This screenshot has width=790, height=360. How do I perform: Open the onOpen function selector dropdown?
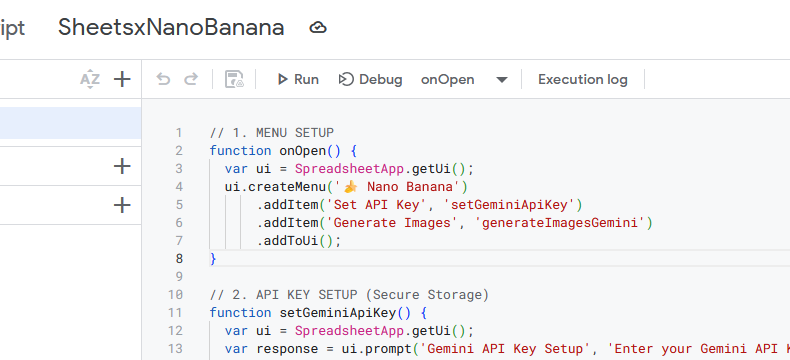coord(464,80)
